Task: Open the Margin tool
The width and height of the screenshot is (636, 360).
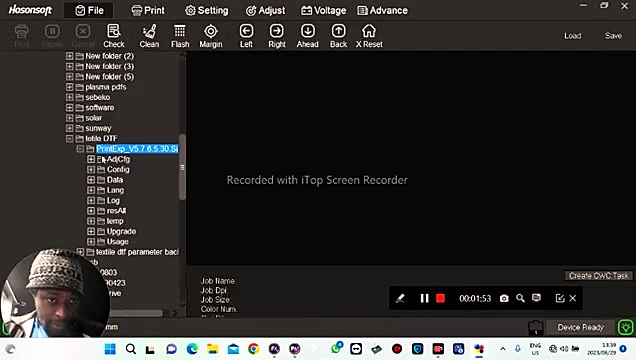Action: coord(211,36)
